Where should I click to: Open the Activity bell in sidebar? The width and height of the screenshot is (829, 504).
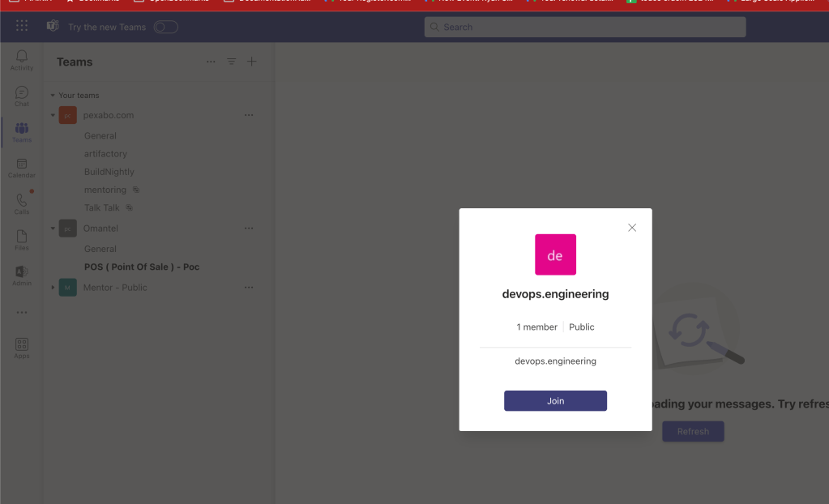click(22, 60)
